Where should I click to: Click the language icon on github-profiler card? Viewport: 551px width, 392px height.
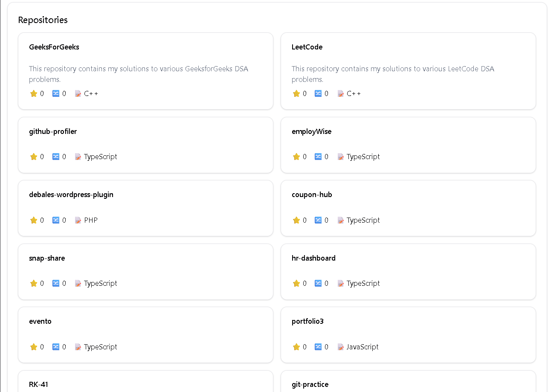pyautogui.click(x=78, y=157)
